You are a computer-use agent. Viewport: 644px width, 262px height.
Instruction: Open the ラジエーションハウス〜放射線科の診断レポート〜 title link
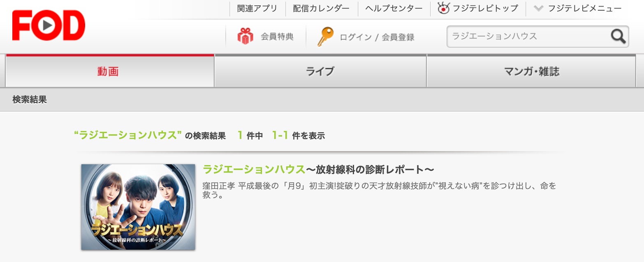318,169
